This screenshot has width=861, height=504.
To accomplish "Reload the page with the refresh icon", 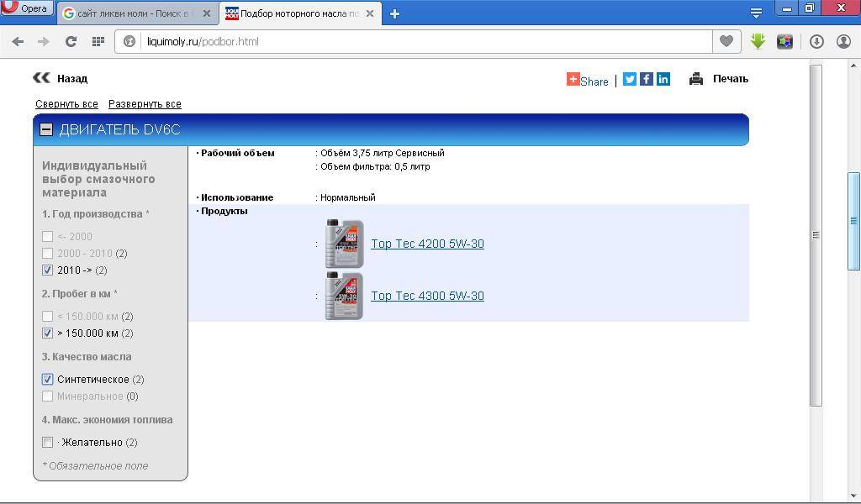I will 71,41.
